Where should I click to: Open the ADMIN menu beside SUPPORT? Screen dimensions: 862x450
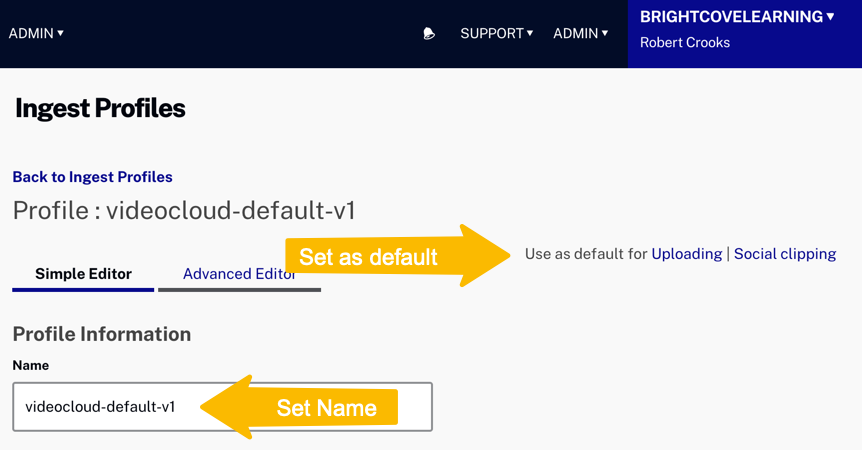point(580,34)
